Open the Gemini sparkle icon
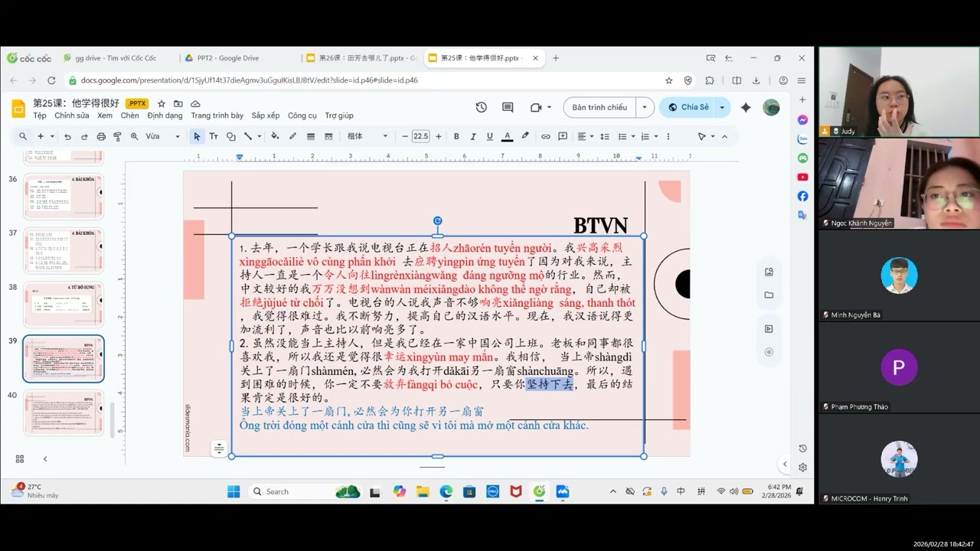Viewport: 980px width, 551px height. tap(746, 107)
